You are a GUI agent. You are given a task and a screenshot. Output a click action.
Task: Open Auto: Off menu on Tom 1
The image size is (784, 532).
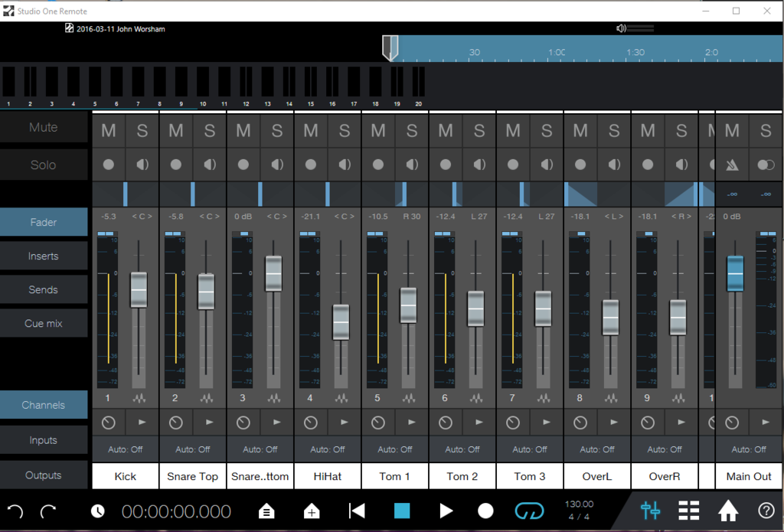pyautogui.click(x=395, y=449)
